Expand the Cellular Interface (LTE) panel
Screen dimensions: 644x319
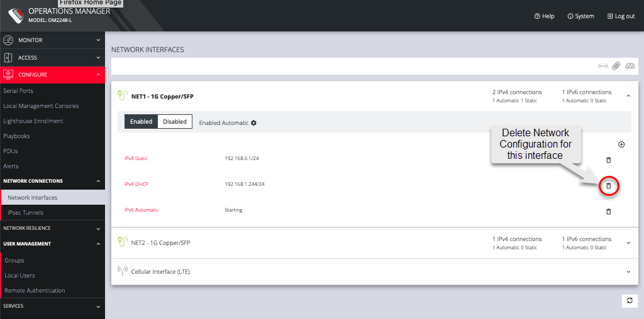628,272
